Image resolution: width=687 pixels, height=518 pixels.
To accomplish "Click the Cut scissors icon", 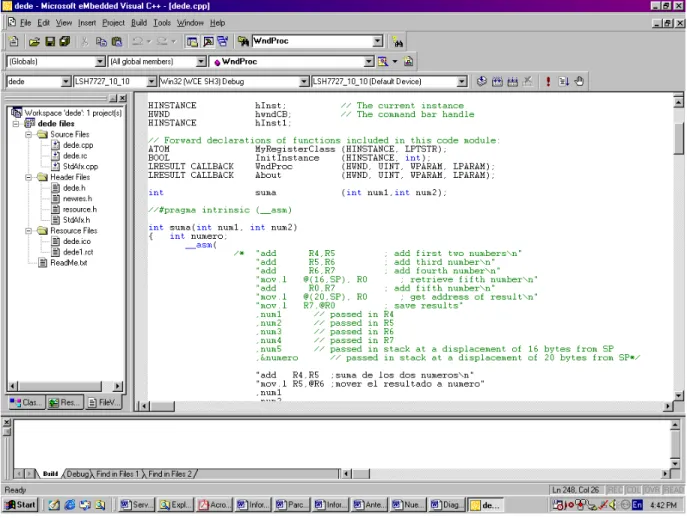I will 85,42.
